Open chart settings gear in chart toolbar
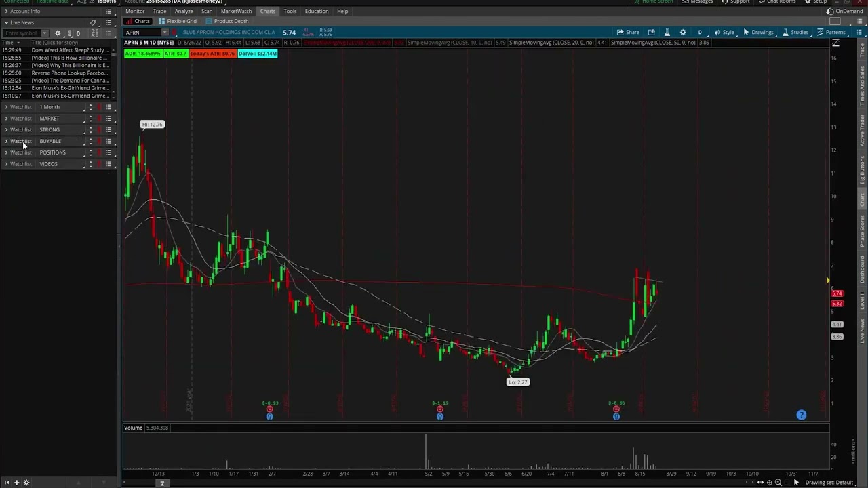The width and height of the screenshot is (868, 488). point(683,32)
